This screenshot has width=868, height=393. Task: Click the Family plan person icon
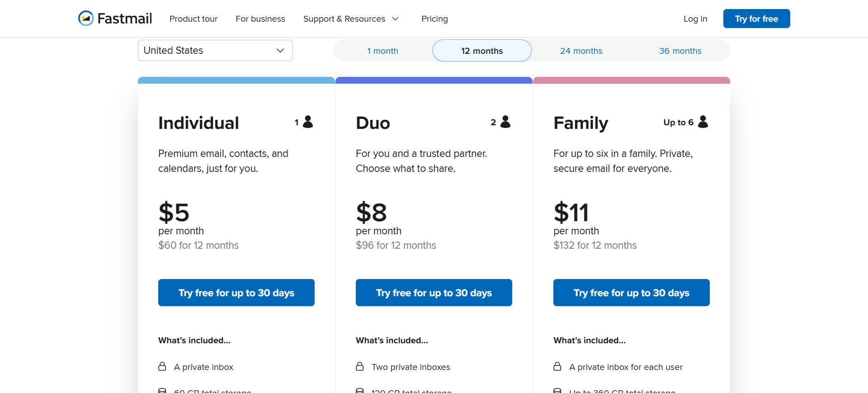click(703, 122)
